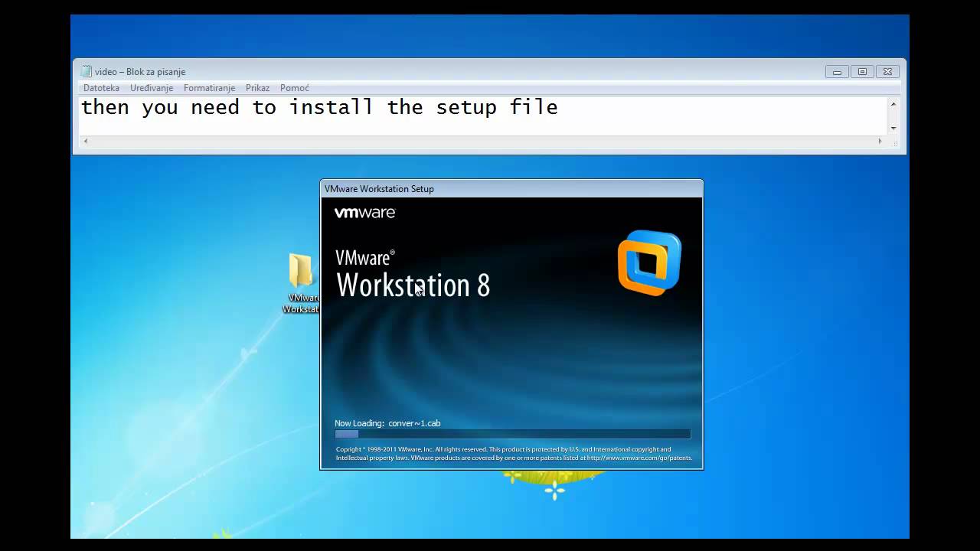
Task: Open the Formatiranje menu in Notepad
Action: tap(209, 88)
